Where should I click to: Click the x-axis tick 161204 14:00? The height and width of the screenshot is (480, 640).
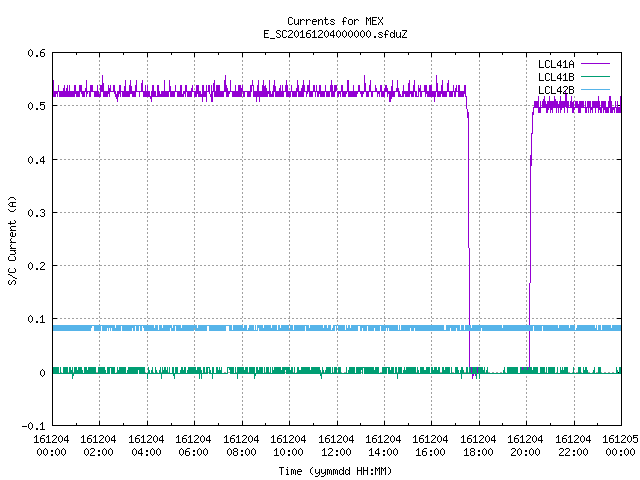click(383, 446)
